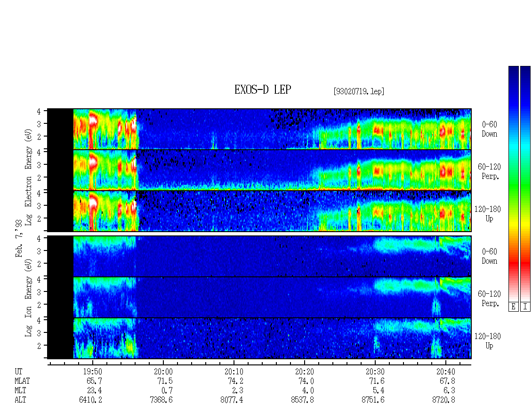Select MLAT value 71.5
Screen dimensions: 532x412
165,381
